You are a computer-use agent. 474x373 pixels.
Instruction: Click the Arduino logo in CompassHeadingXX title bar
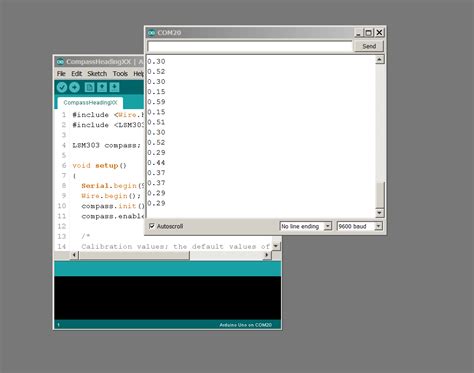tap(60, 62)
